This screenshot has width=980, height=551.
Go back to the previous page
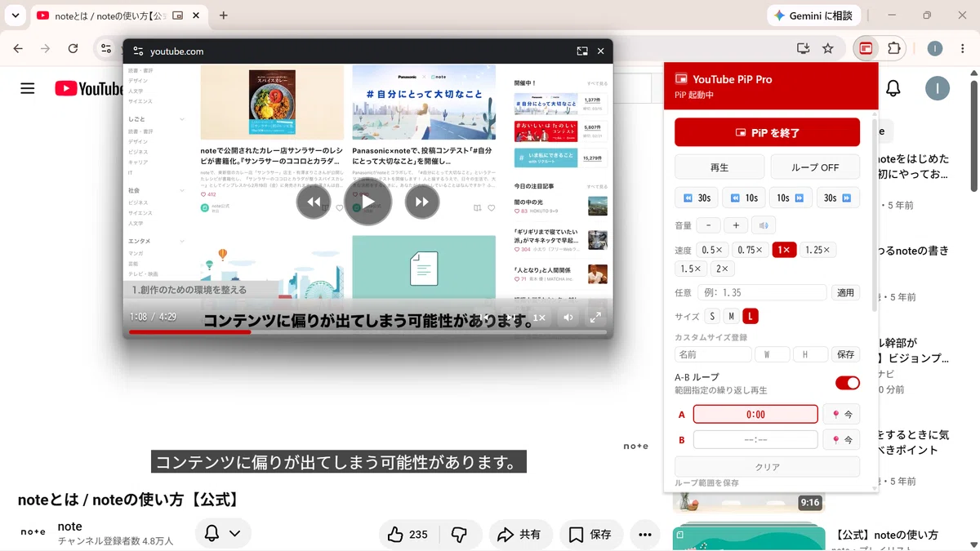pyautogui.click(x=18, y=48)
